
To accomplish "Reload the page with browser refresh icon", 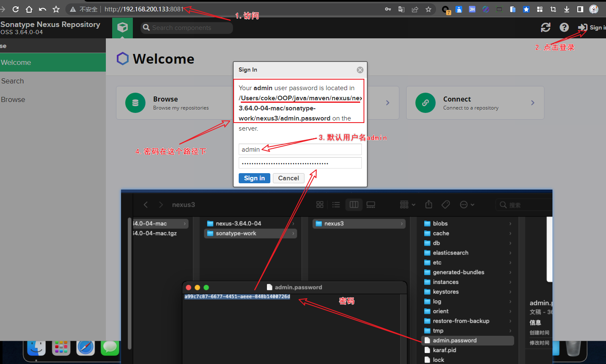I will point(16,9).
